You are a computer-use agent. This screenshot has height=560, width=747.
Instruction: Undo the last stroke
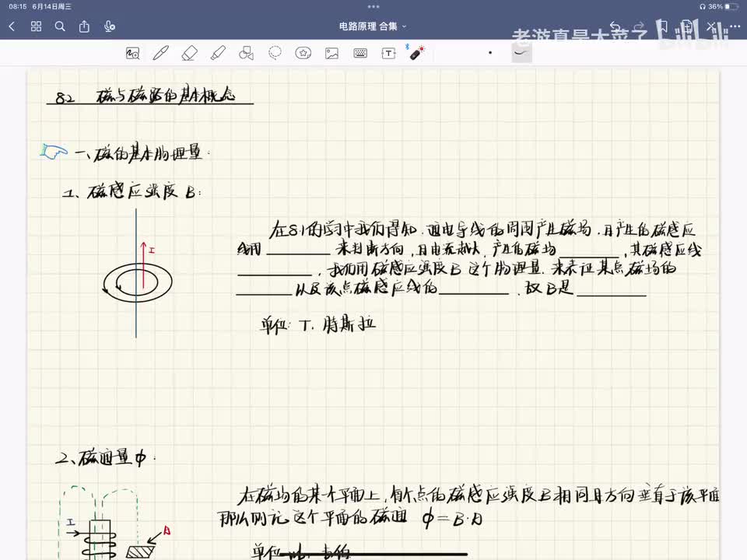(x=615, y=26)
